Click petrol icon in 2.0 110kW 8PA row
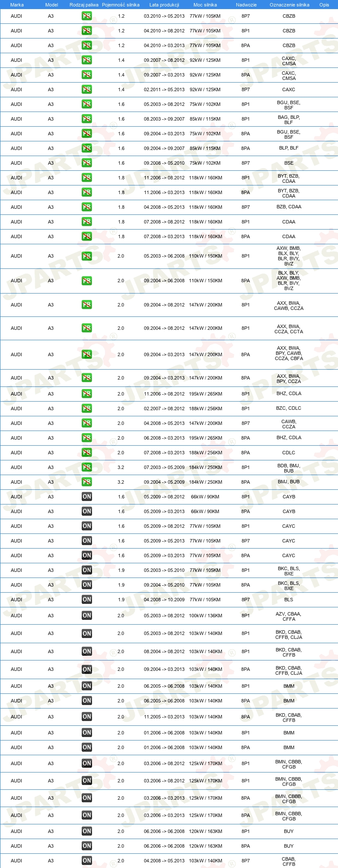The height and width of the screenshot is (868, 338). point(87,281)
